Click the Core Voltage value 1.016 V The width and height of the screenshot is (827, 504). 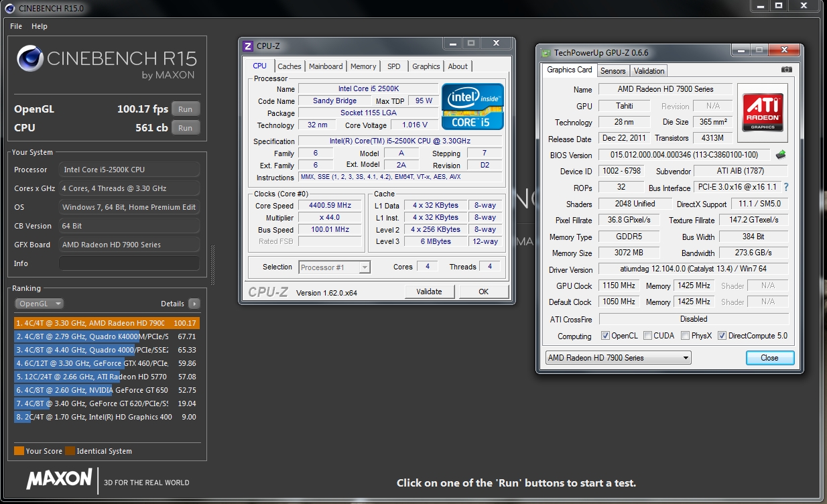(415, 125)
